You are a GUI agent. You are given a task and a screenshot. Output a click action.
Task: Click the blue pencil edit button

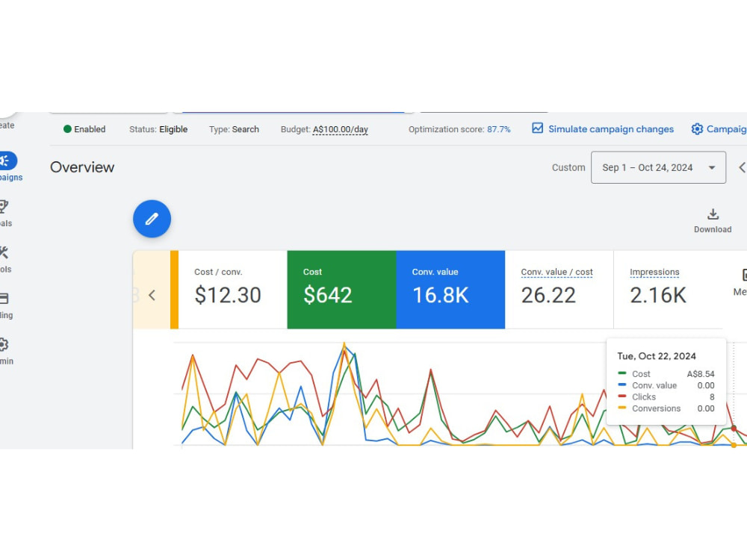coord(152,219)
